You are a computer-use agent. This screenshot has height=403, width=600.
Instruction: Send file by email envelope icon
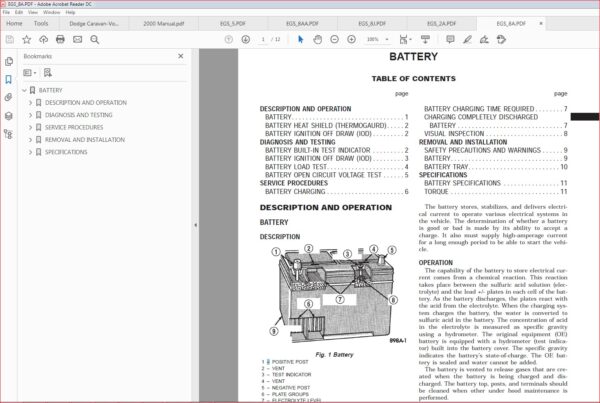[x=77, y=39]
